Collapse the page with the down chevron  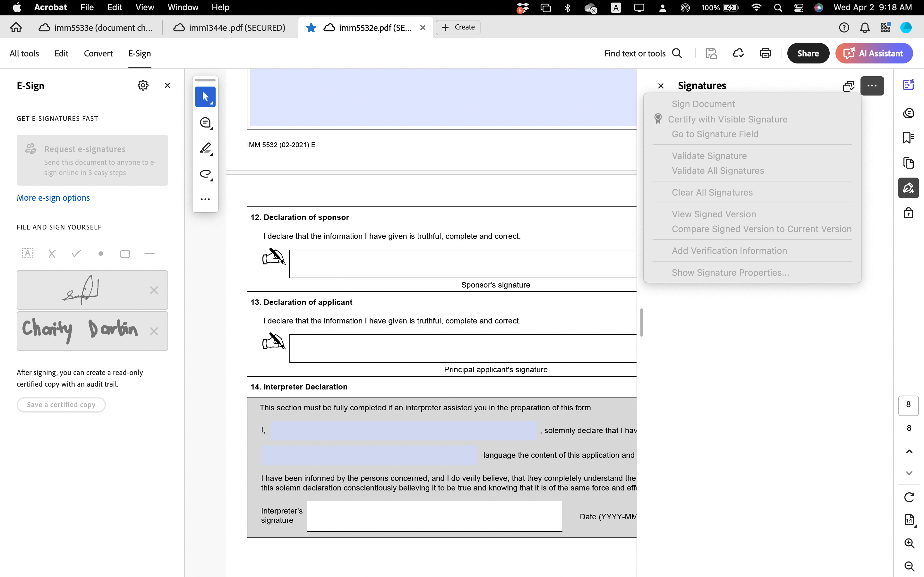(x=909, y=473)
